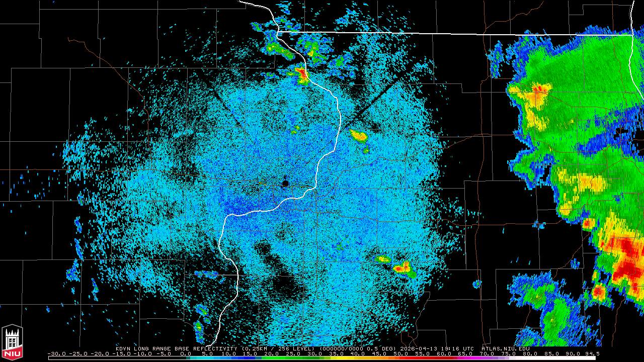Click the '-30.0' scale value

pyautogui.click(x=56, y=354)
